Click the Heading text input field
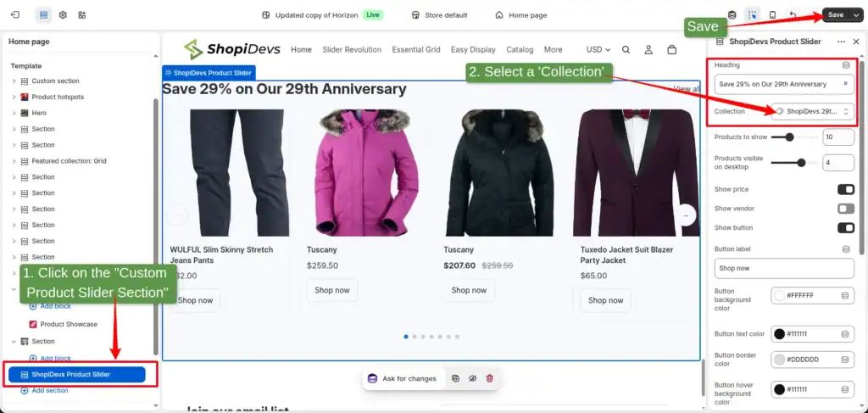 [784, 84]
